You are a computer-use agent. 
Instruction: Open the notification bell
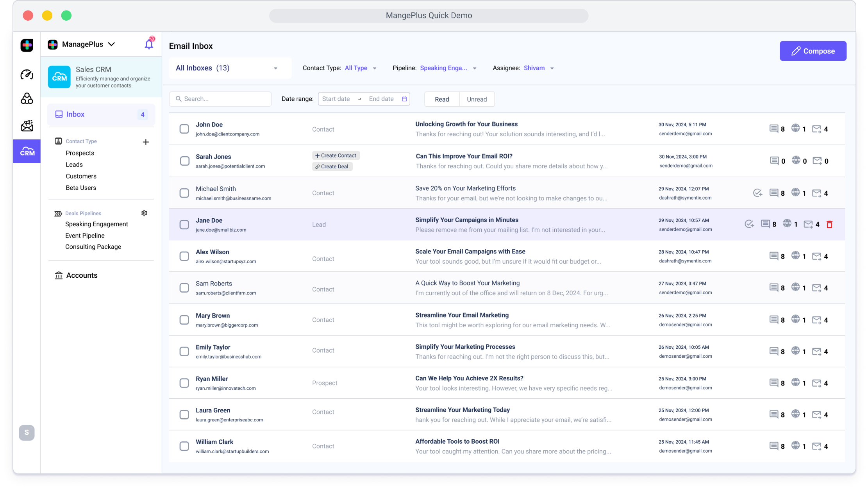tap(149, 44)
